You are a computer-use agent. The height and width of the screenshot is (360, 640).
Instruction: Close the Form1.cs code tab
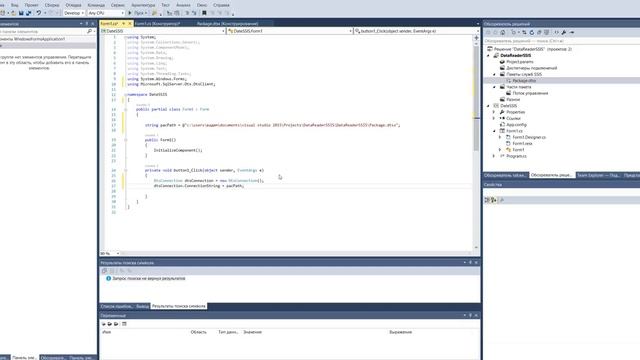130,24
